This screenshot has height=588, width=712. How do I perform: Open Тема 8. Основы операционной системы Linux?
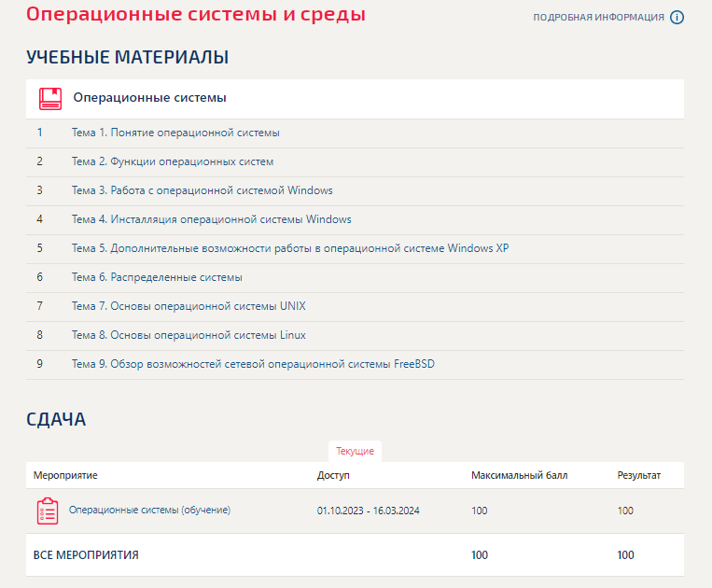point(188,335)
